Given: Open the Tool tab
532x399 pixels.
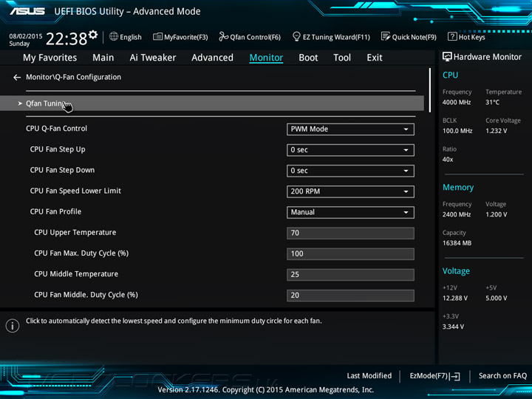Looking at the screenshot, I should (x=342, y=58).
